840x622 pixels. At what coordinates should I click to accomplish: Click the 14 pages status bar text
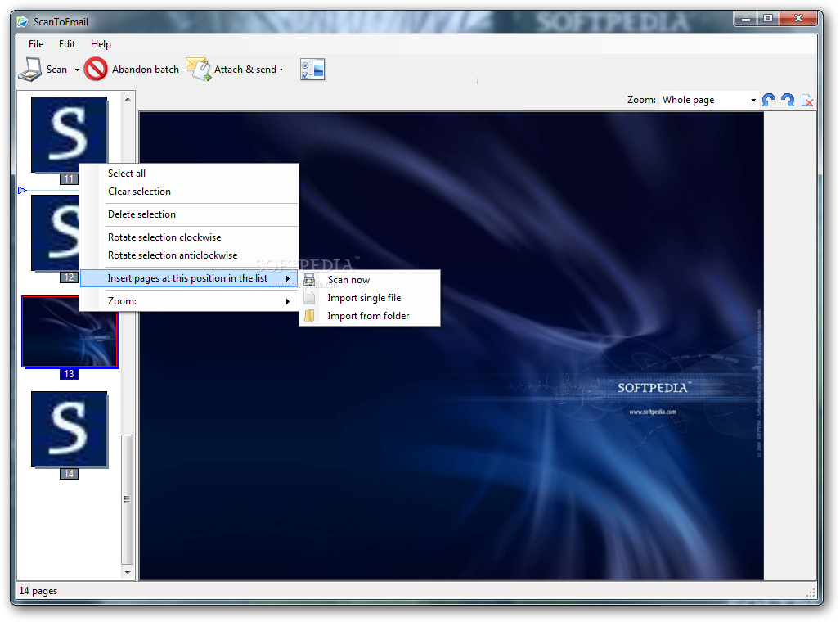point(38,591)
